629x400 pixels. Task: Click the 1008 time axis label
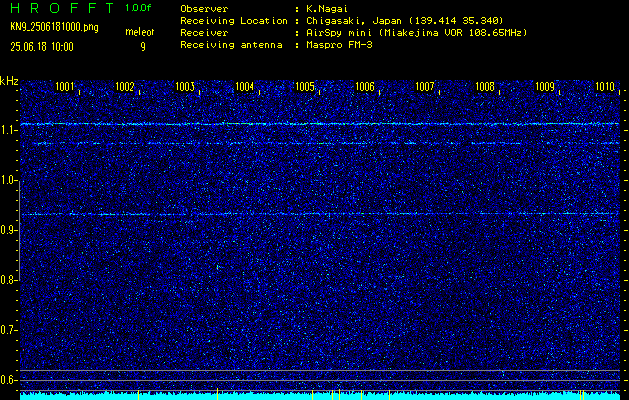(x=485, y=87)
